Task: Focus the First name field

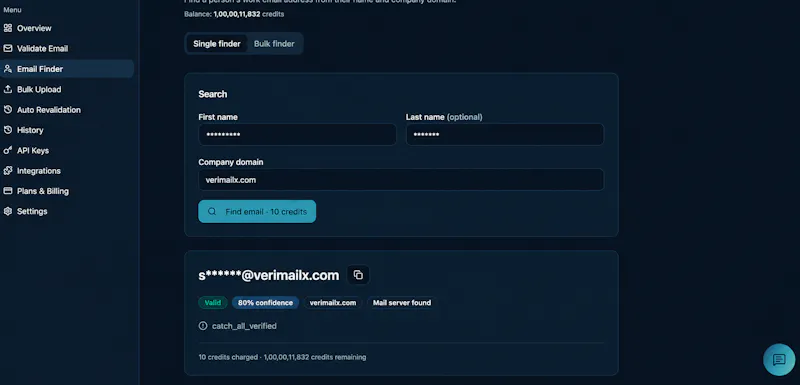Action: [297, 135]
